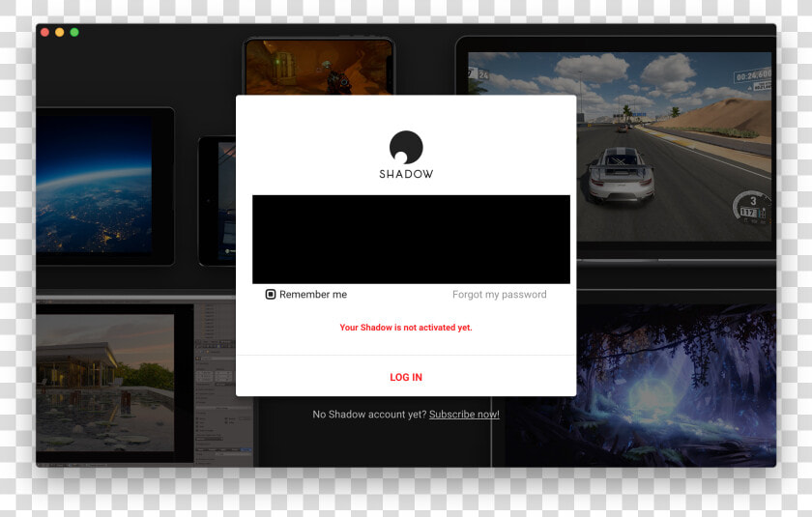This screenshot has height=517, width=812.
Task: Click the LOG IN button
Action: tap(406, 377)
